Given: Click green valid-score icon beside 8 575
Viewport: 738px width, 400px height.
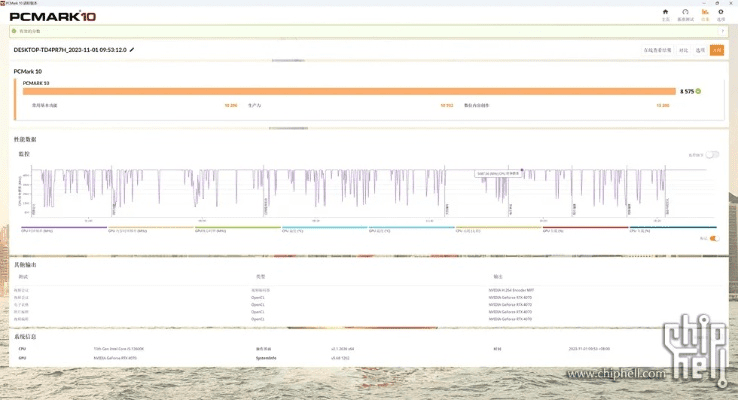Looking at the screenshot, I should (x=699, y=91).
